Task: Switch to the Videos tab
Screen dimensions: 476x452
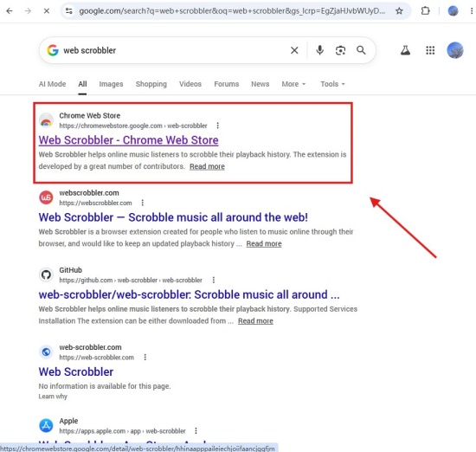Action: [x=190, y=84]
